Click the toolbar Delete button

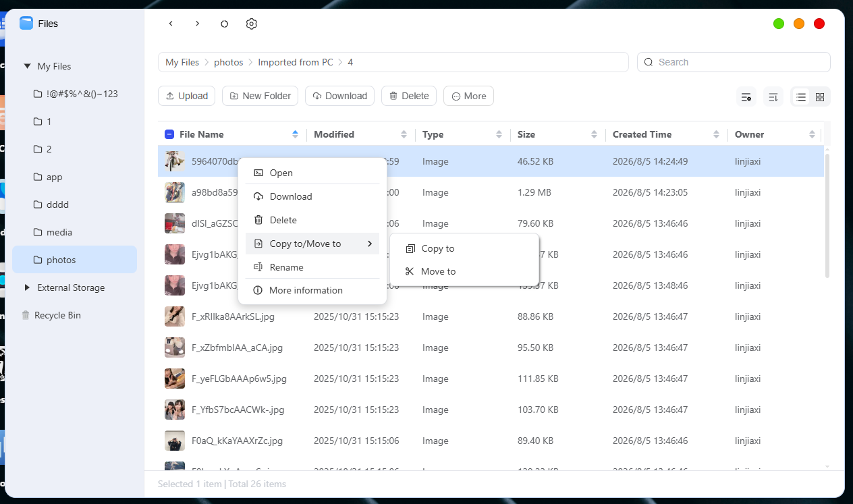pos(409,96)
